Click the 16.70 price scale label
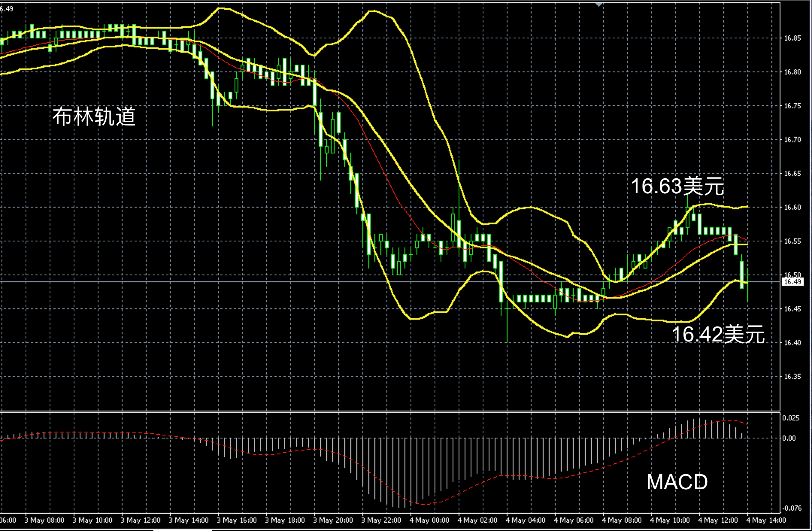This screenshot has height=531, width=812. pyautogui.click(x=792, y=140)
